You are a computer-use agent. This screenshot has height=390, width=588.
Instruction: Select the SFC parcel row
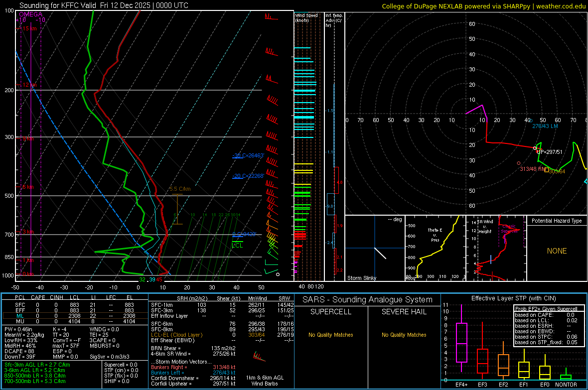tap(75, 305)
